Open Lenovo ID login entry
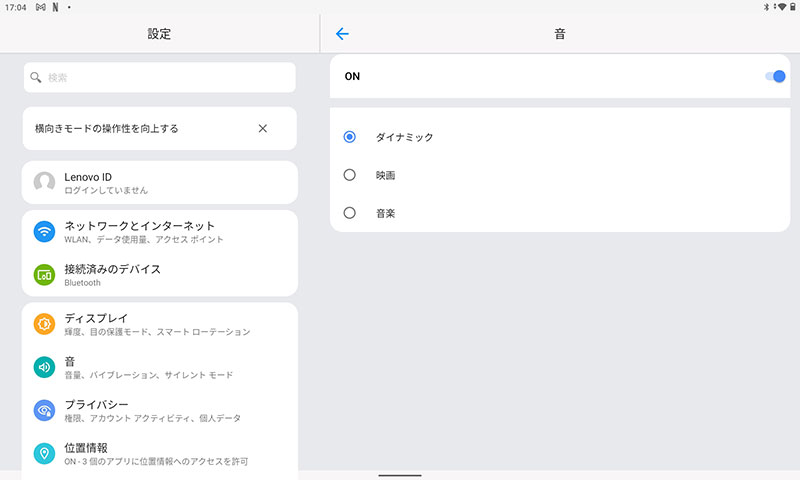Image resolution: width=800 pixels, height=480 pixels. 160,183
